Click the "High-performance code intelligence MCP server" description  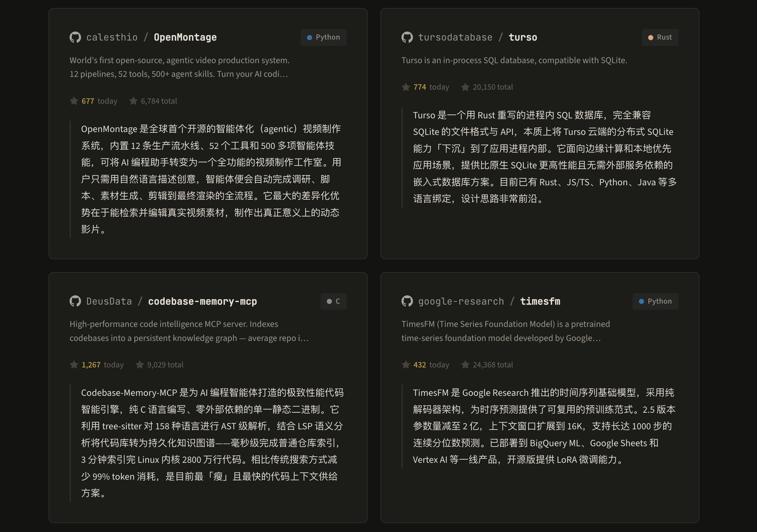coord(189,331)
